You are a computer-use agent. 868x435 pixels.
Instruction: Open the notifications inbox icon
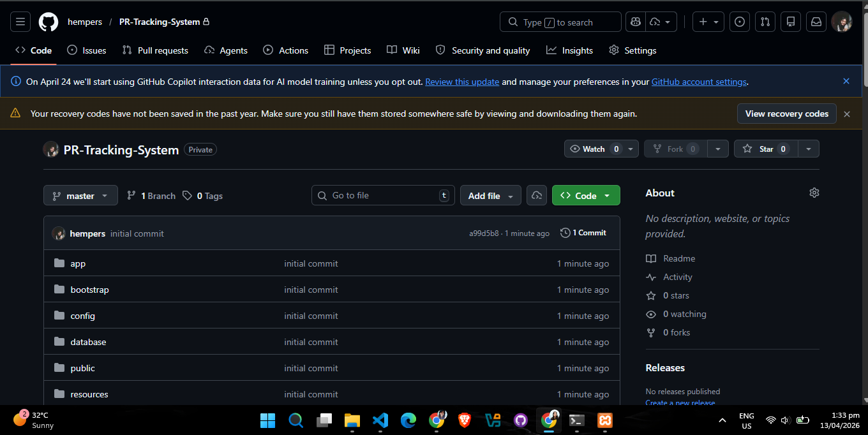click(816, 22)
